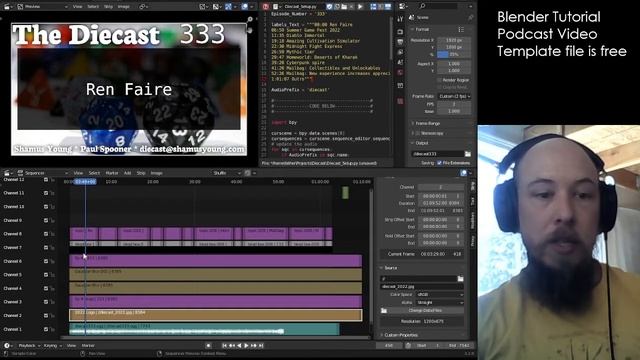Lock Channel 2 with padlock icon
This screenshot has width=640, height=360.
click(52, 316)
